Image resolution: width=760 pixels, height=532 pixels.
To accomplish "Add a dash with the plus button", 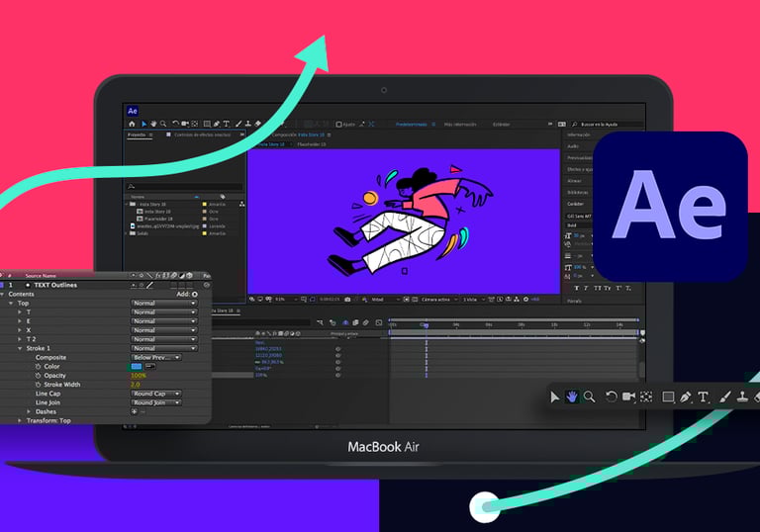I will [x=135, y=411].
